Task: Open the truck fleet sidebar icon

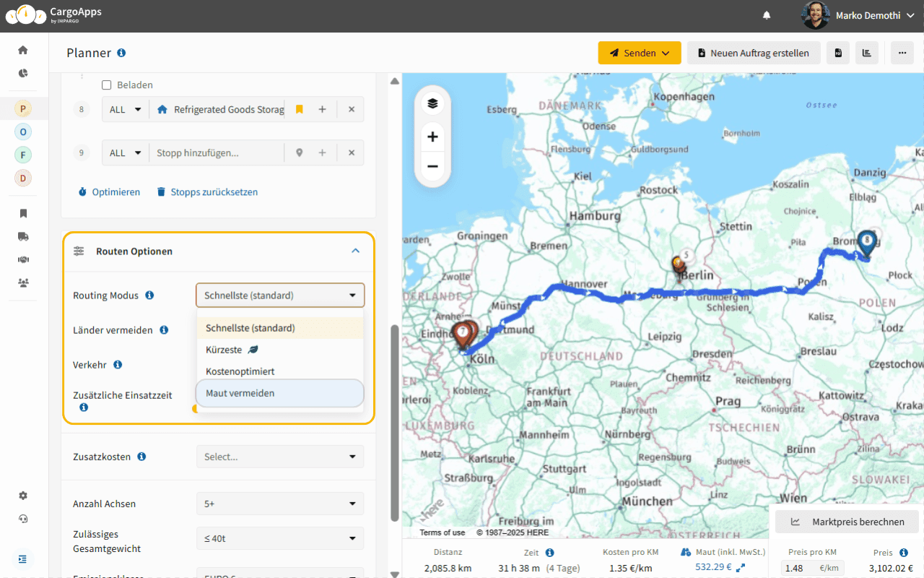Action: [x=23, y=236]
